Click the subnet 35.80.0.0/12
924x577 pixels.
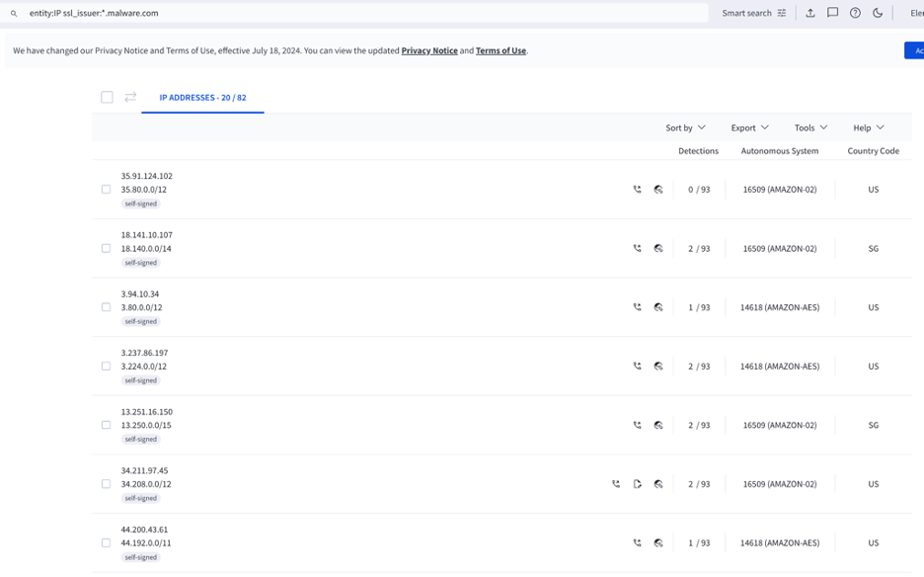pyautogui.click(x=144, y=190)
